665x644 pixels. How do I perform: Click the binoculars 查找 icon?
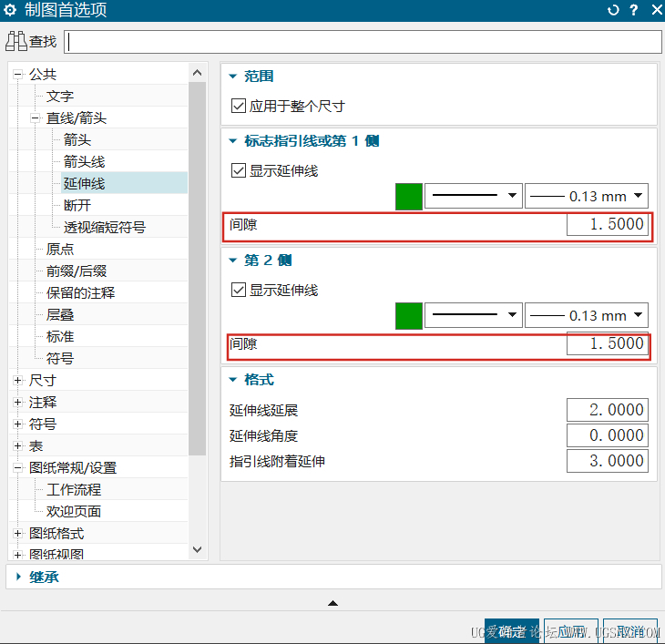(x=16, y=42)
